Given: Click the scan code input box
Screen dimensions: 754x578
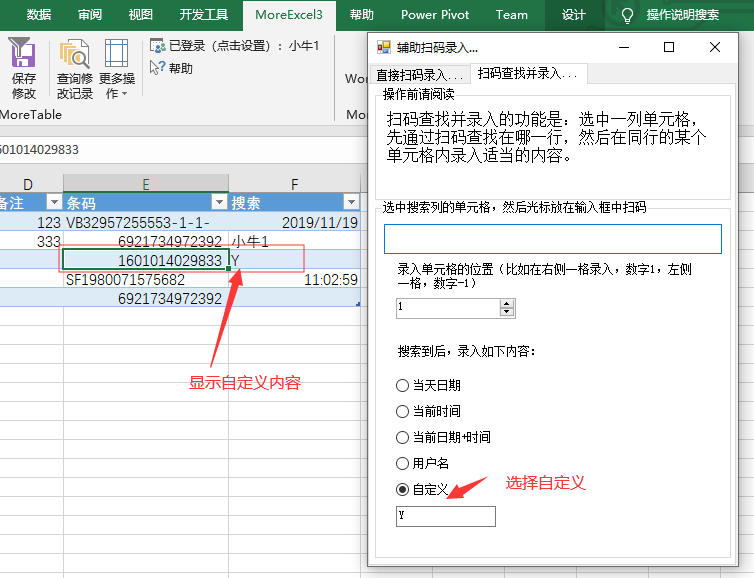Looking at the screenshot, I should coord(552,239).
